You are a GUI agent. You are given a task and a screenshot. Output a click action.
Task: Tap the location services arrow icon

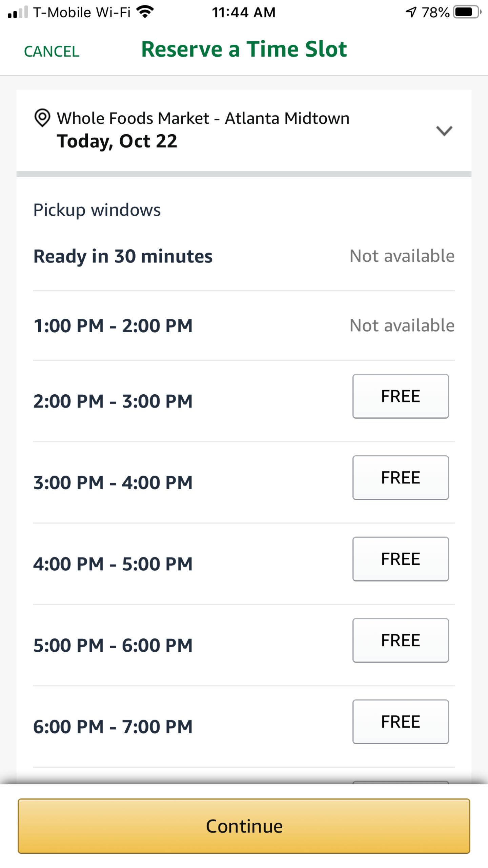click(x=411, y=12)
